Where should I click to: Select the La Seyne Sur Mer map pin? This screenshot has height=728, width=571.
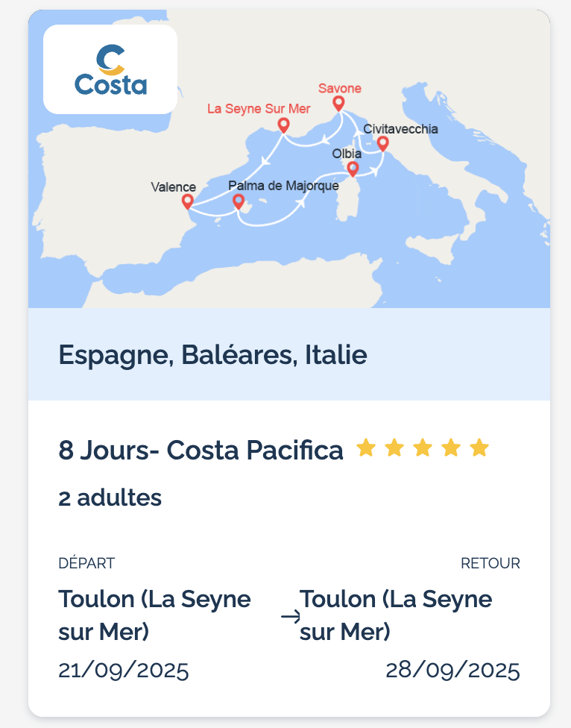click(283, 125)
